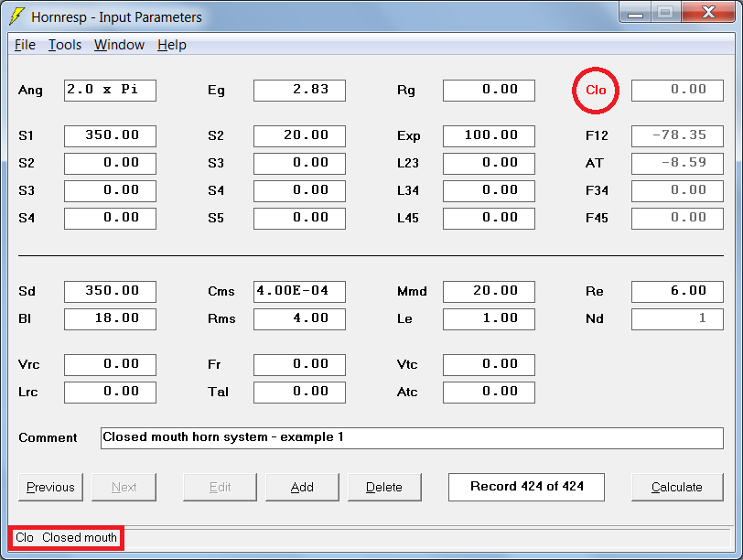Open the Window menu
The width and height of the screenshot is (743, 560).
(x=119, y=45)
